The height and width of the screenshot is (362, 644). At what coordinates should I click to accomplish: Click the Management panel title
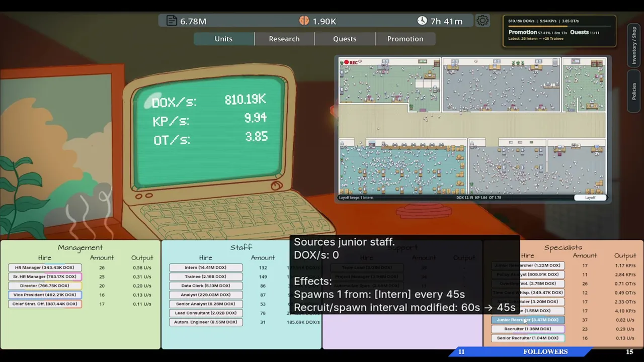80,247
